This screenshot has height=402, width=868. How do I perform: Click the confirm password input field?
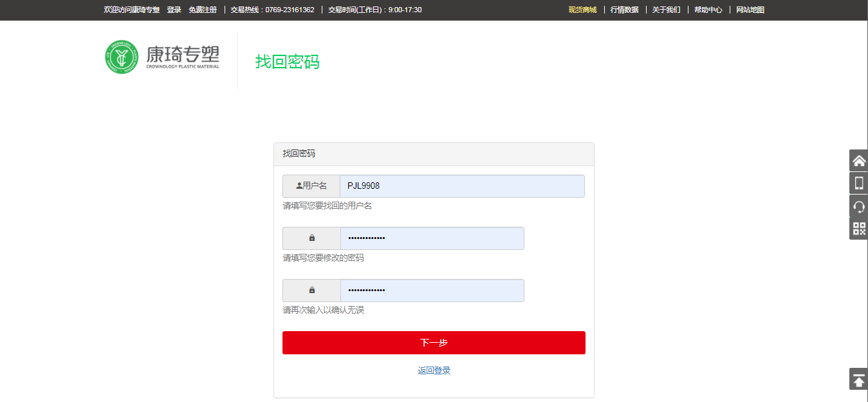[x=431, y=290]
